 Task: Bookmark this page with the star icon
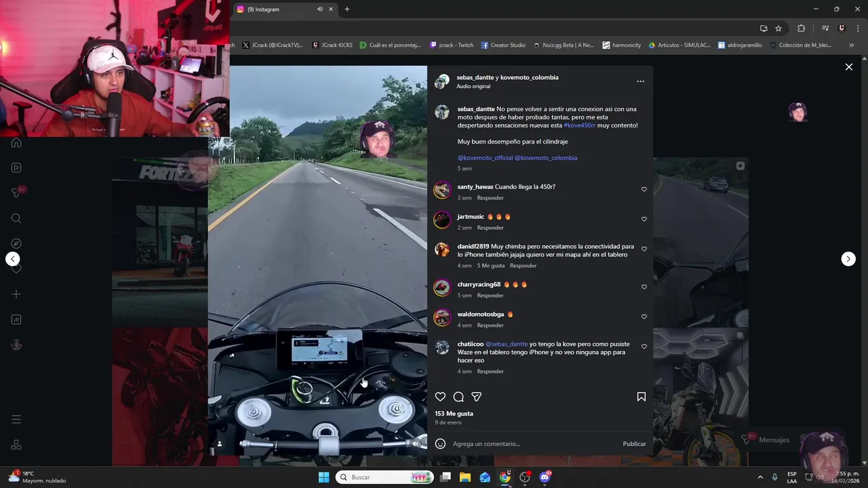778,28
